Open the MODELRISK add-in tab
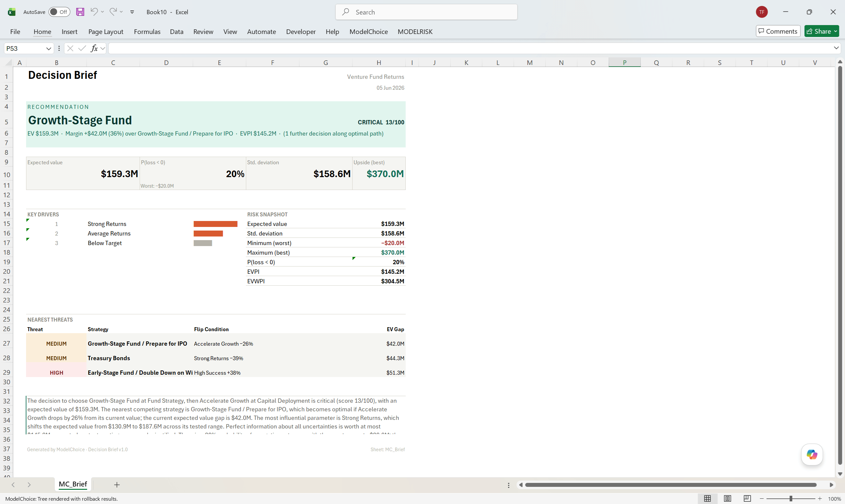Viewport: 845px width, 504px height. coord(415,32)
